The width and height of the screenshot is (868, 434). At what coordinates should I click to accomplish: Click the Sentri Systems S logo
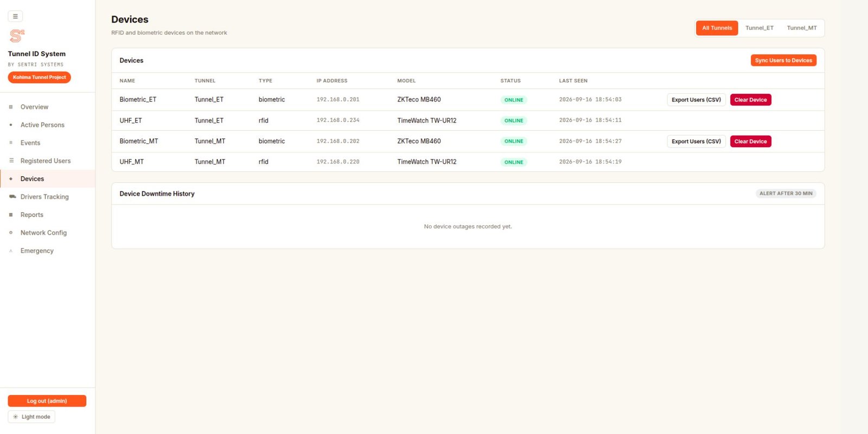pyautogui.click(x=17, y=36)
